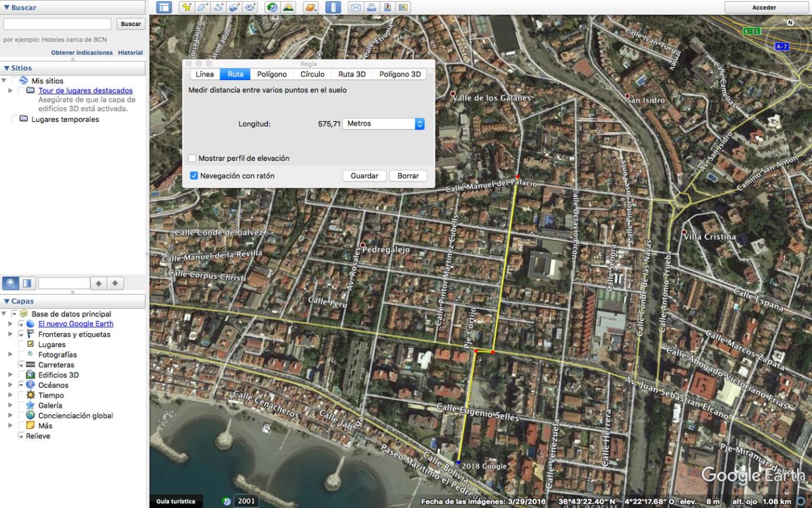
Task: Toggle sunlight across the landscape icon
Action: coord(288,7)
